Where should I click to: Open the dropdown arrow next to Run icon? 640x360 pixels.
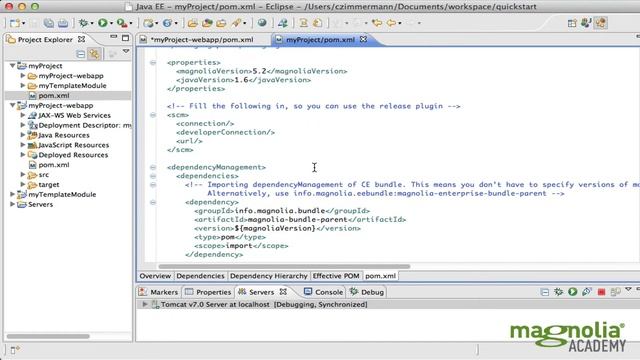(111, 24)
